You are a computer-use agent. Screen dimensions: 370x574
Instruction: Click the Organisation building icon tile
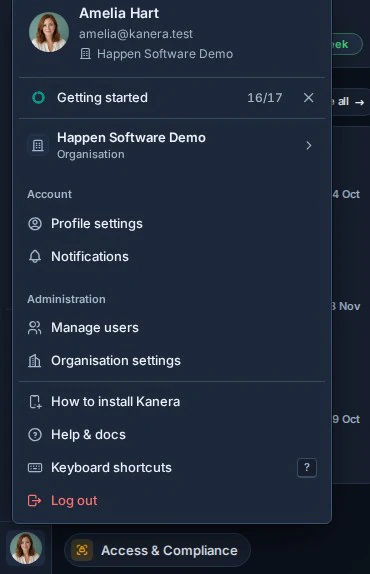pos(38,145)
